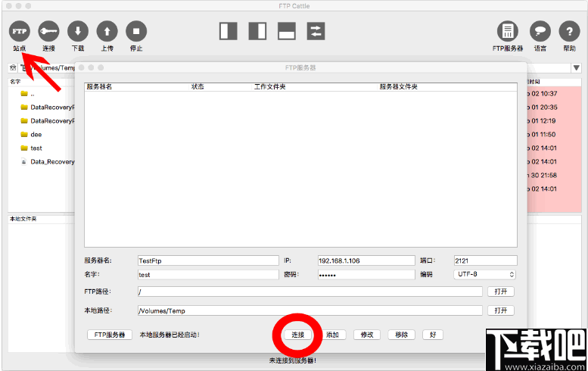The height and width of the screenshot is (371, 588).
Task: Click the password field
Action: point(366,275)
